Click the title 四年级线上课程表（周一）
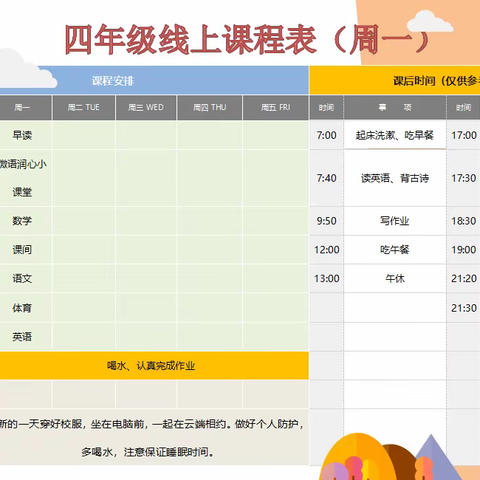480x480 pixels. click(x=247, y=39)
